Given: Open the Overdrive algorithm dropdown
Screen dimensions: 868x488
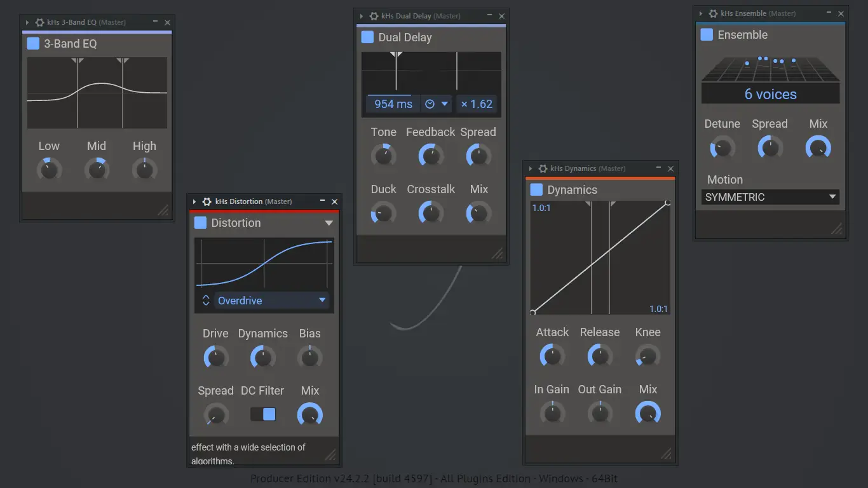Looking at the screenshot, I should coord(271,301).
